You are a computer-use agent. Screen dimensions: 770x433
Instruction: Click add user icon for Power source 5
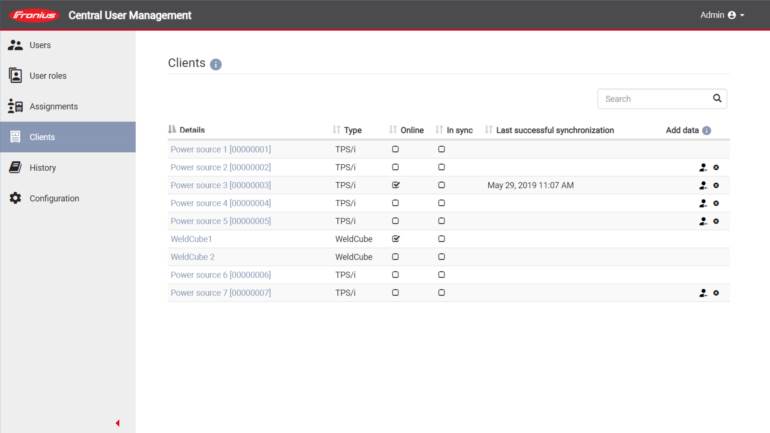point(703,222)
